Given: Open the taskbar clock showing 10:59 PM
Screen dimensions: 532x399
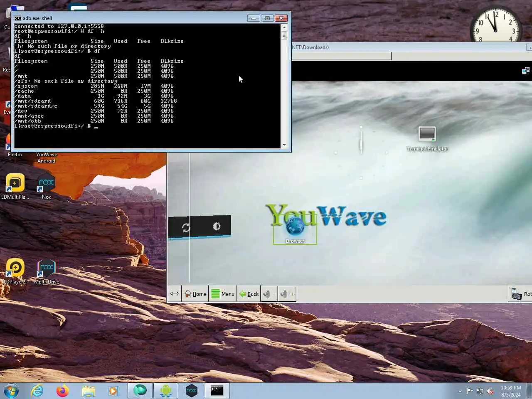Looking at the screenshot, I should click(511, 391).
